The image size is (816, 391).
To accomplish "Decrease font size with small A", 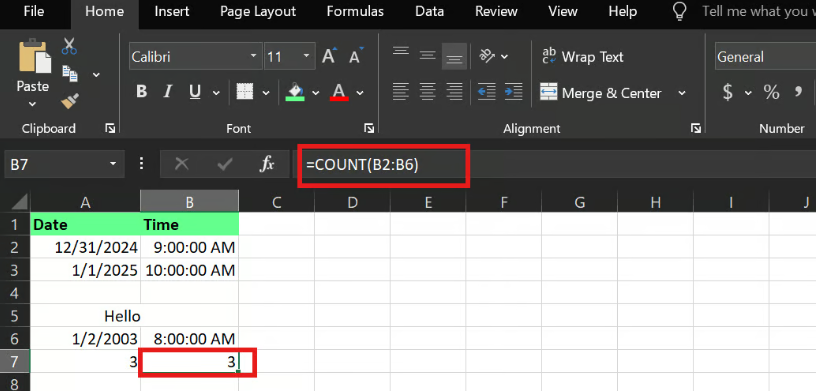I will [x=356, y=56].
